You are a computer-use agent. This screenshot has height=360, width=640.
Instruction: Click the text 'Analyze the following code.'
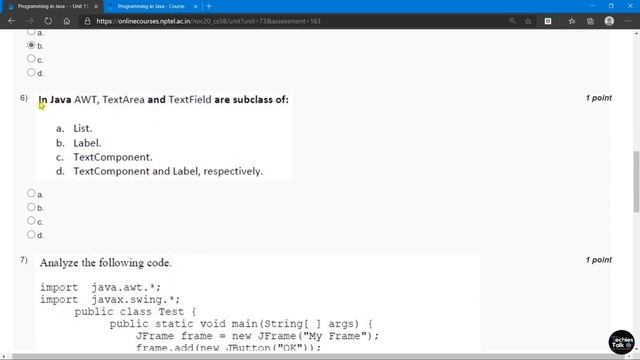106,262
